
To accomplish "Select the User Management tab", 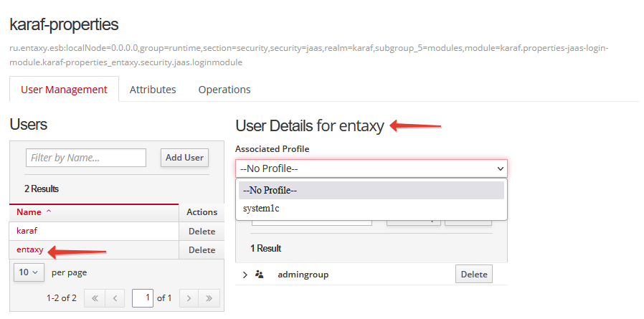I will [65, 90].
